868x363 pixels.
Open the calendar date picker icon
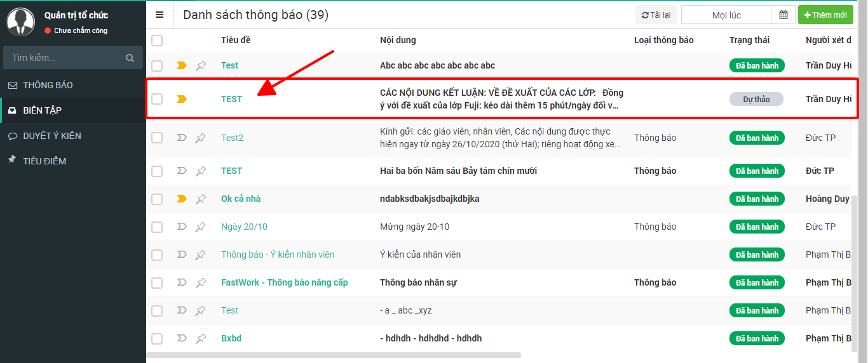pyautogui.click(x=783, y=15)
